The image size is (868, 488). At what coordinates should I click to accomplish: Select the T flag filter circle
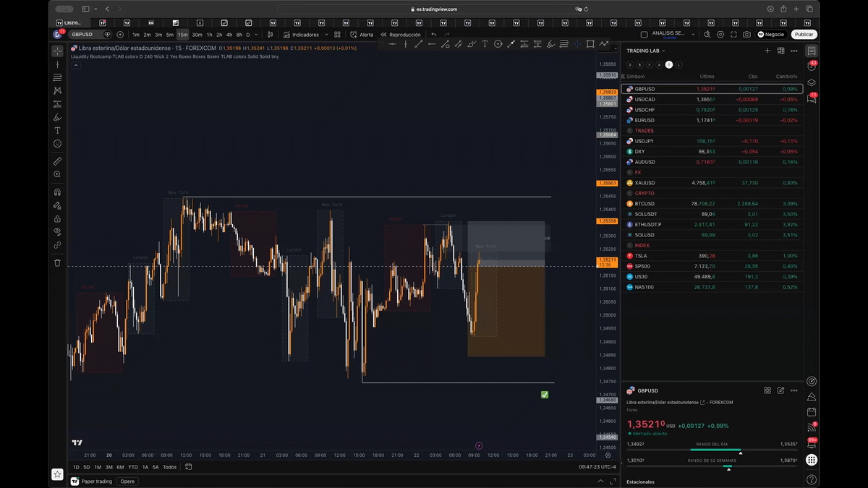(669, 64)
